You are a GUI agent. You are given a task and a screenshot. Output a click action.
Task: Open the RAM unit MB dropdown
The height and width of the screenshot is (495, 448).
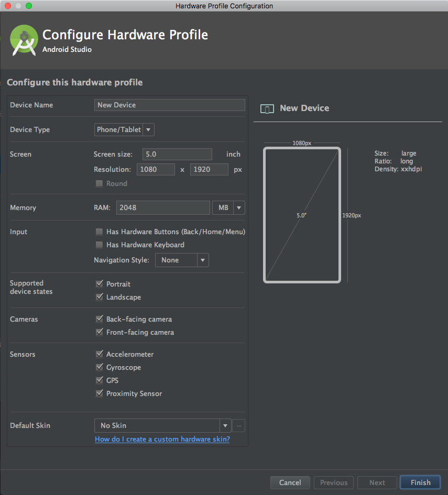(228, 208)
